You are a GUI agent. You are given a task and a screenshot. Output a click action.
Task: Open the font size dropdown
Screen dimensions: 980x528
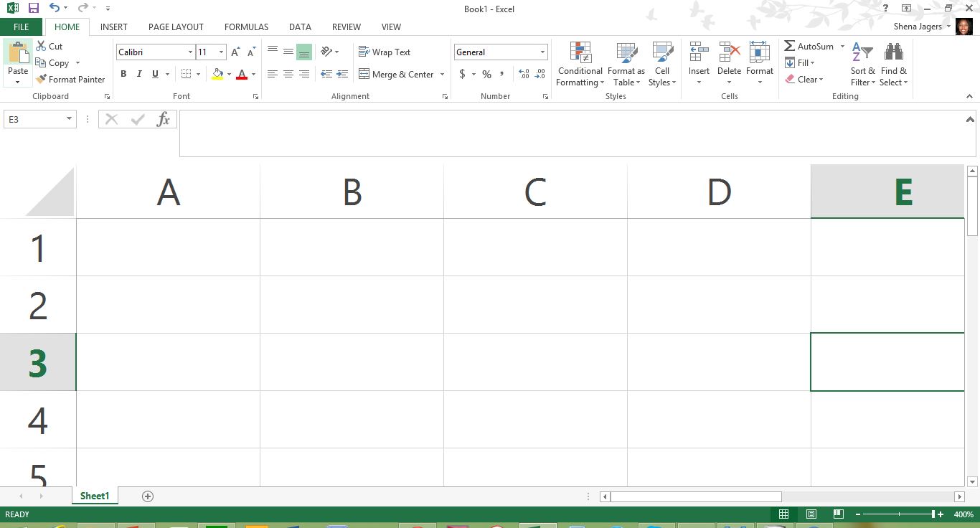click(x=221, y=52)
